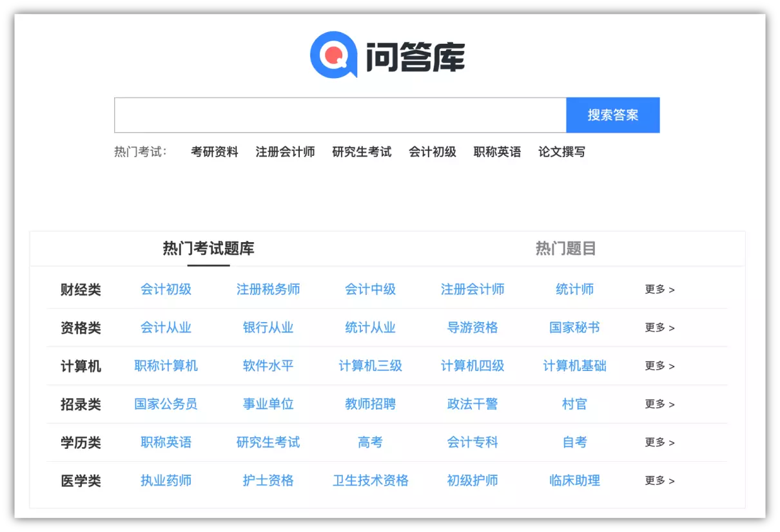This screenshot has height=532, width=780.
Task: Focus the search answer input field
Action: [x=340, y=115]
